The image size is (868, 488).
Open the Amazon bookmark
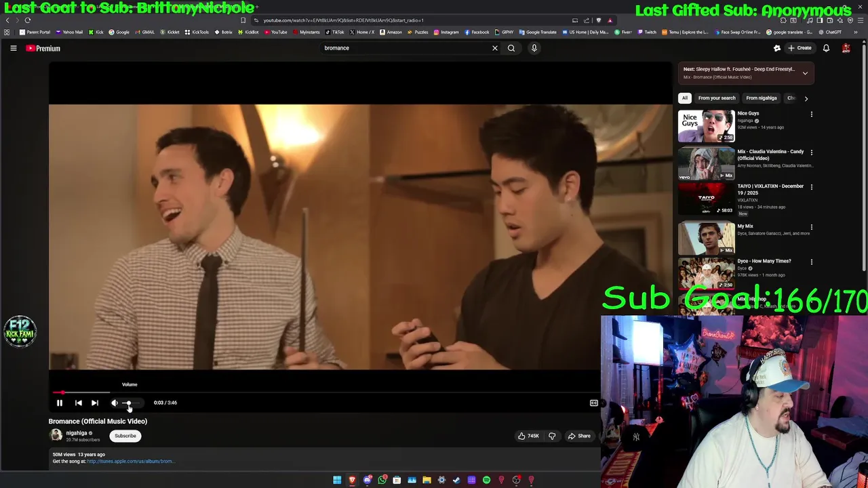391,32
